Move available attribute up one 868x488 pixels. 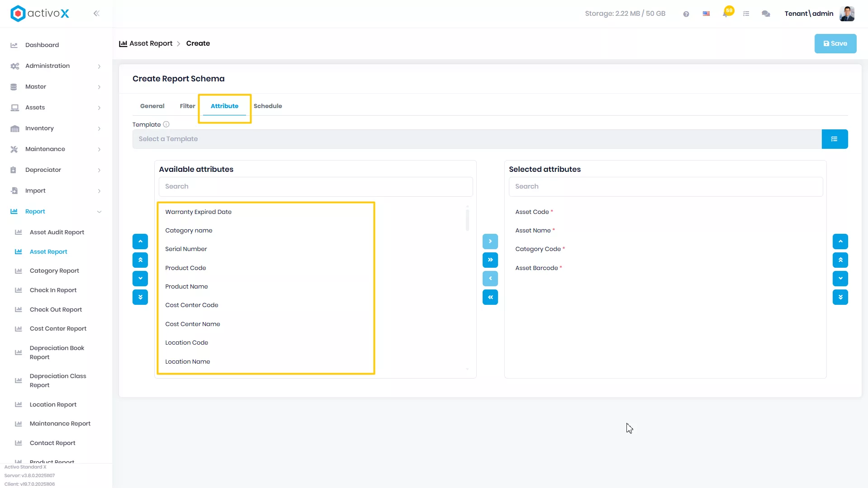coord(140,242)
